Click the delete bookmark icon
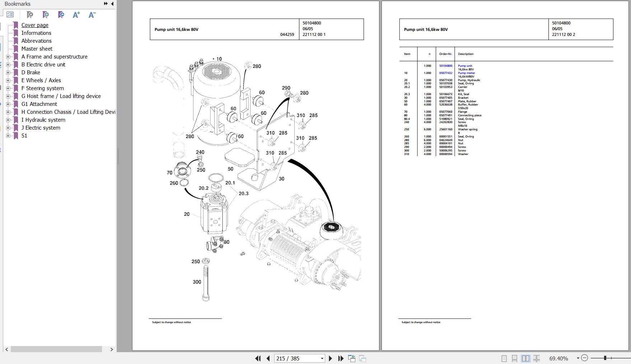Image resolution: width=631 pixels, height=364 pixels. 30,15
